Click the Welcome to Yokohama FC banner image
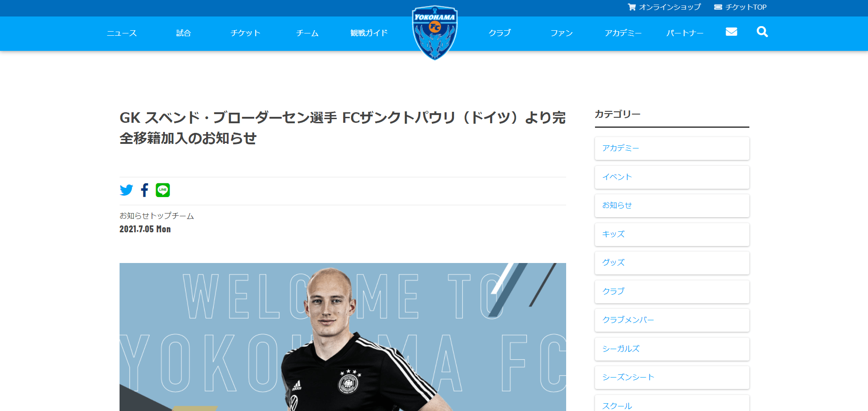Image resolution: width=868 pixels, height=411 pixels. (343, 337)
